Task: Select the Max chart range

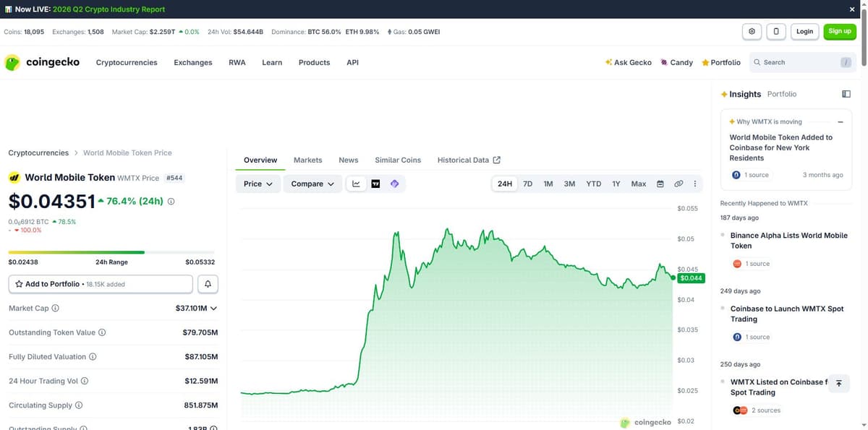Action: pyautogui.click(x=639, y=184)
